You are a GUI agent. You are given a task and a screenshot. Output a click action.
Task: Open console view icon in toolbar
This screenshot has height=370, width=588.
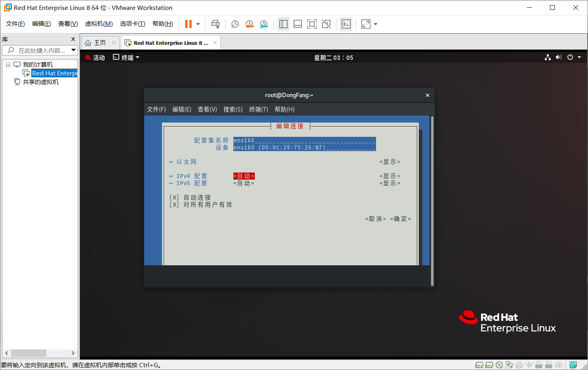click(346, 24)
